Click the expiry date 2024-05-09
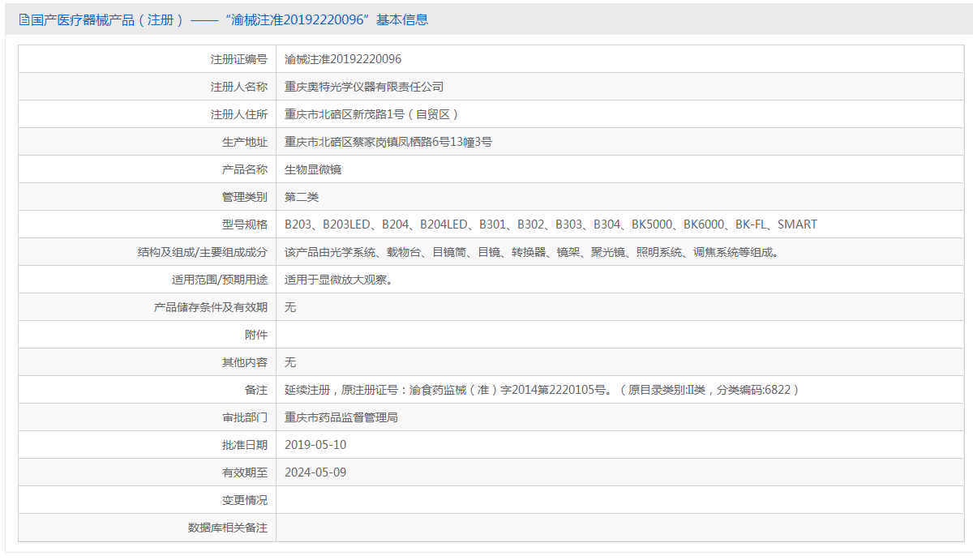This screenshot has width=973, height=560. click(x=315, y=472)
